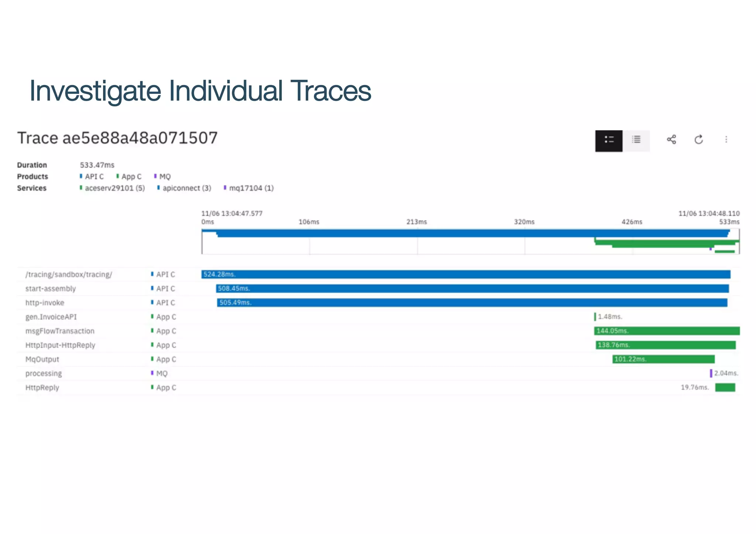Click the mq17104 (1) service
756x534 pixels.
click(x=249, y=188)
